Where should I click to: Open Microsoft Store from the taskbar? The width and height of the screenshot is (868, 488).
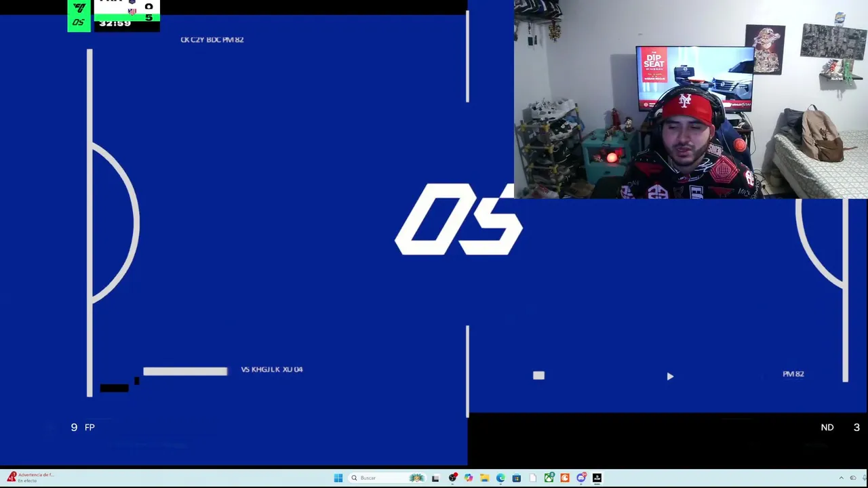coord(517,478)
